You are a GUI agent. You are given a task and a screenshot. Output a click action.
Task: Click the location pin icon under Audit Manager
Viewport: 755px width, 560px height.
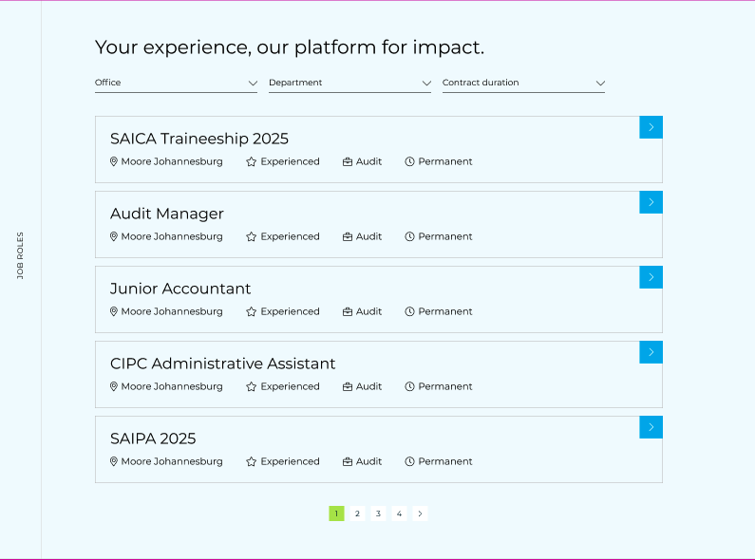pos(114,236)
